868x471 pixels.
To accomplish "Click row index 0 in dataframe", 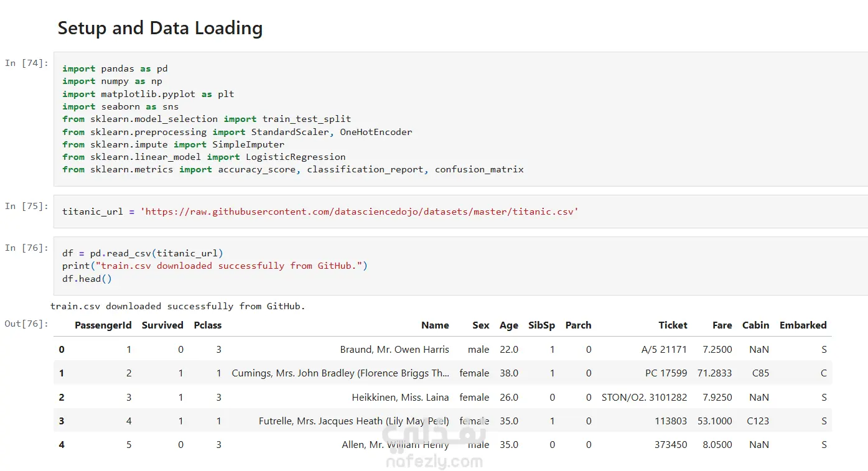I will tap(62, 350).
